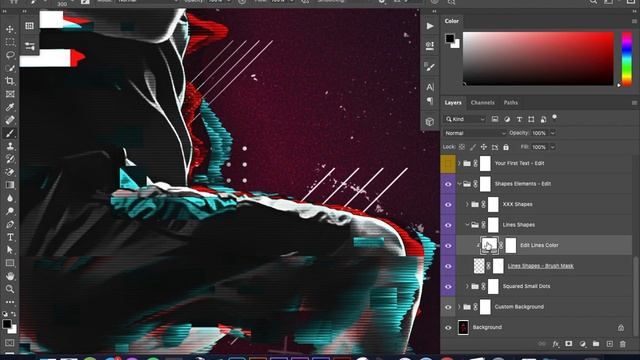The image size is (640, 360).
Task: Hide the Squared Small Dots group
Action: tap(448, 287)
